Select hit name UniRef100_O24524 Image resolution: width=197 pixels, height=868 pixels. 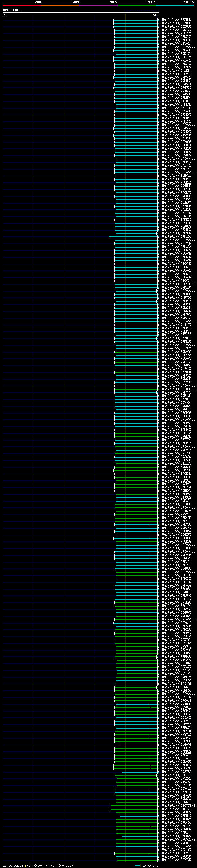(x=176, y=511)
